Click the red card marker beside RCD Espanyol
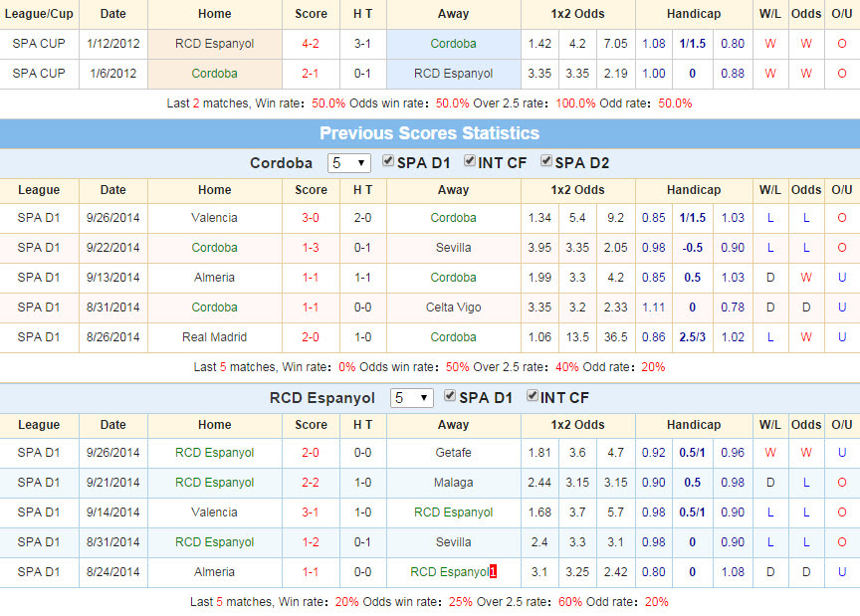 point(493,571)
